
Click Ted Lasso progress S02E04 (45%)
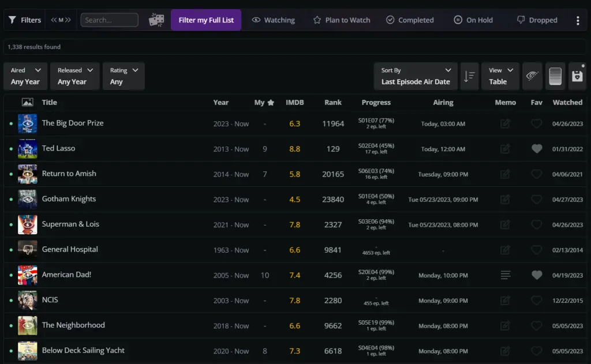376,146
